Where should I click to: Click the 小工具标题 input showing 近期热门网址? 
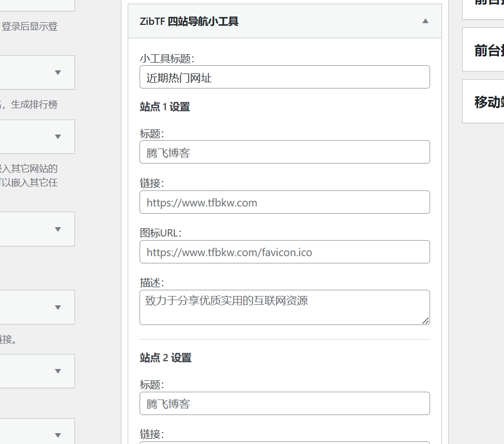pos(284,77)
